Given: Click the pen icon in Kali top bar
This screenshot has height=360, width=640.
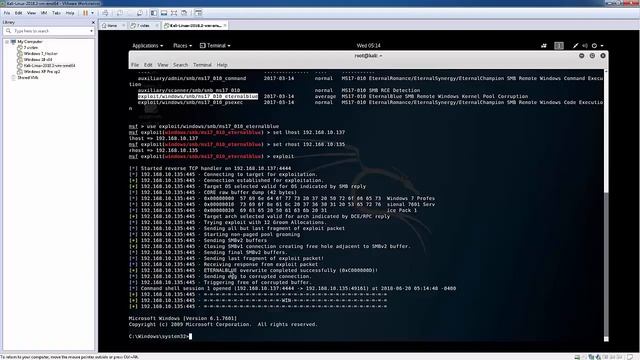Looking at the screenshot, I should click(x=575, y=46).
